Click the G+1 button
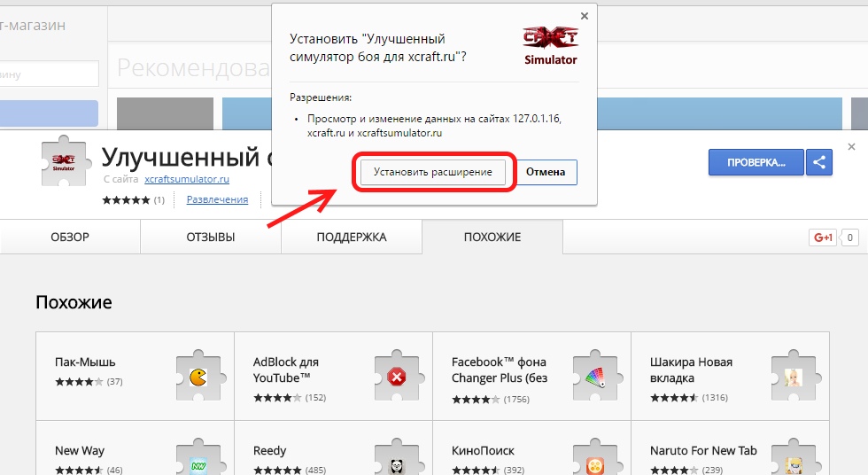Viewport: 868px width, 475px height. click(x=823, y=237)
